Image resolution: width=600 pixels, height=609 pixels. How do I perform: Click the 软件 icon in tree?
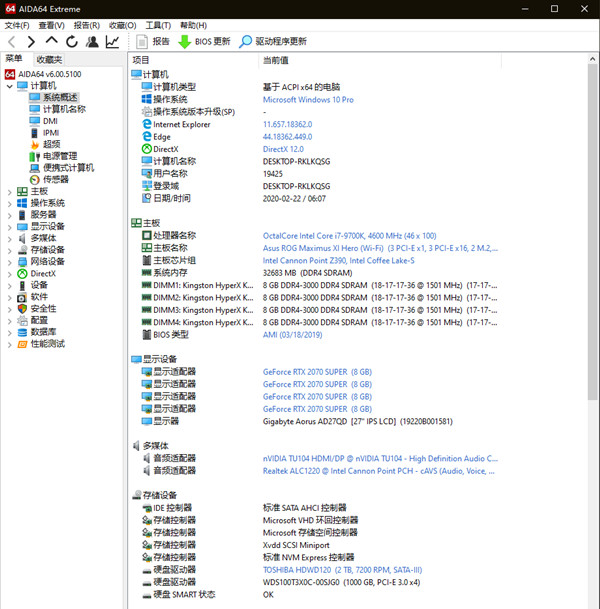click(x=22, y=298)
